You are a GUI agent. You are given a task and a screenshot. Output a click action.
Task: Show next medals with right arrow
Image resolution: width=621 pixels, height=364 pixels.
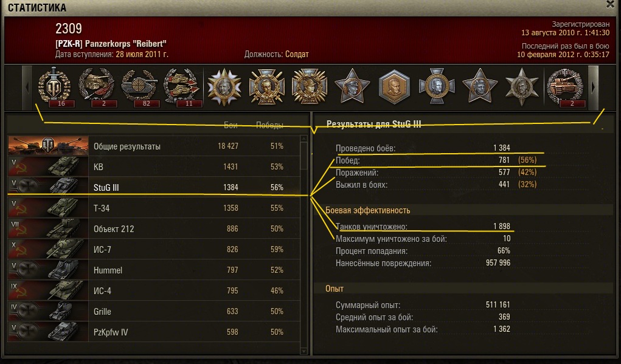click(593, 88)
